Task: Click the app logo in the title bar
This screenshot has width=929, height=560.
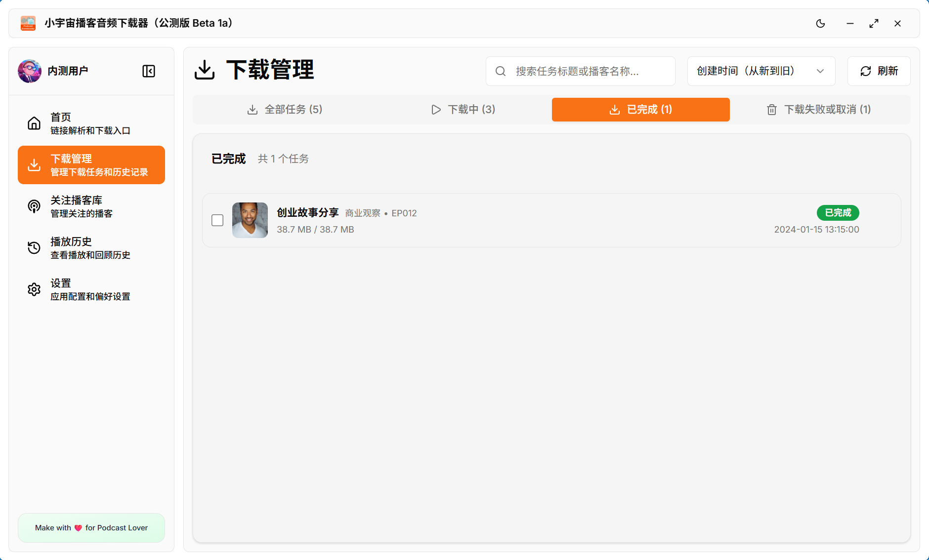Action: [28, 23]
